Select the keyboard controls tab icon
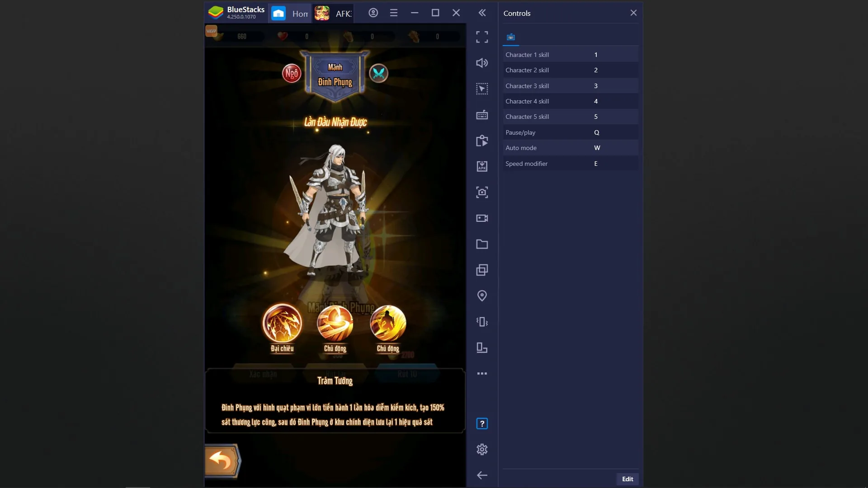Screen dimensions: 868x488 [x=511, y=37]
